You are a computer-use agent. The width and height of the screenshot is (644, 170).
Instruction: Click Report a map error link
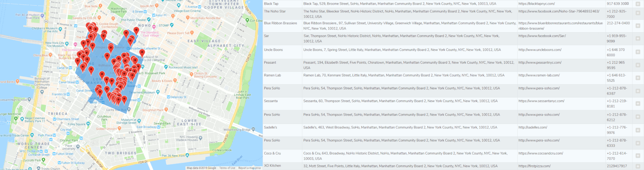pos(250,168)
